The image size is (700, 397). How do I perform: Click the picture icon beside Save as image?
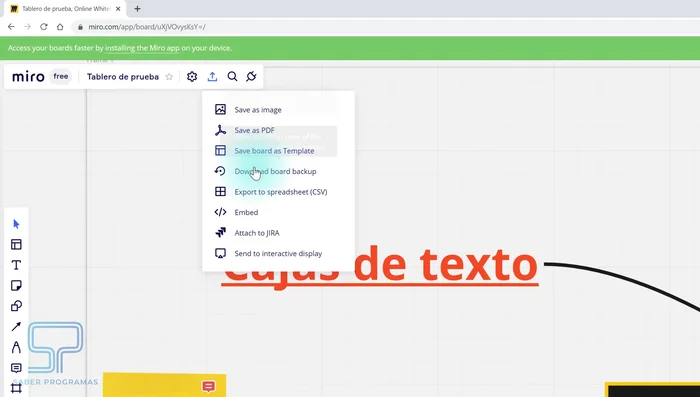click(x=221, y=109)
